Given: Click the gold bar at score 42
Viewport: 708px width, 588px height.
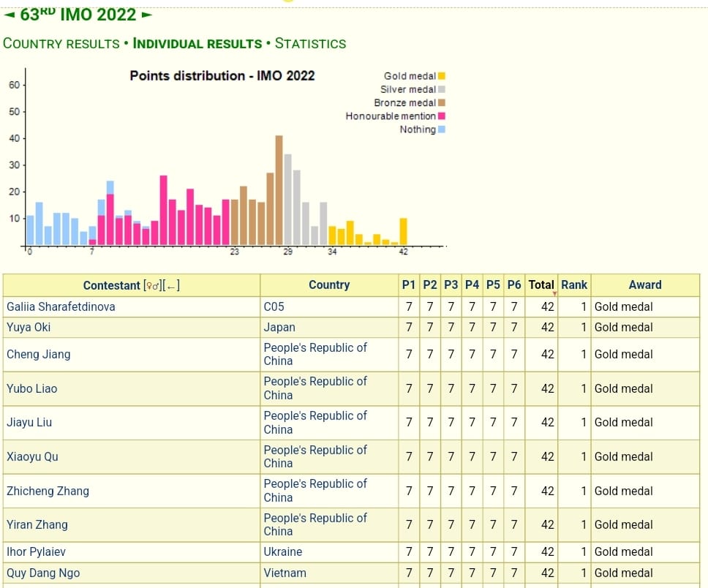Looking at the screenshot, I should pyautogui.click(x=403, y=232).
